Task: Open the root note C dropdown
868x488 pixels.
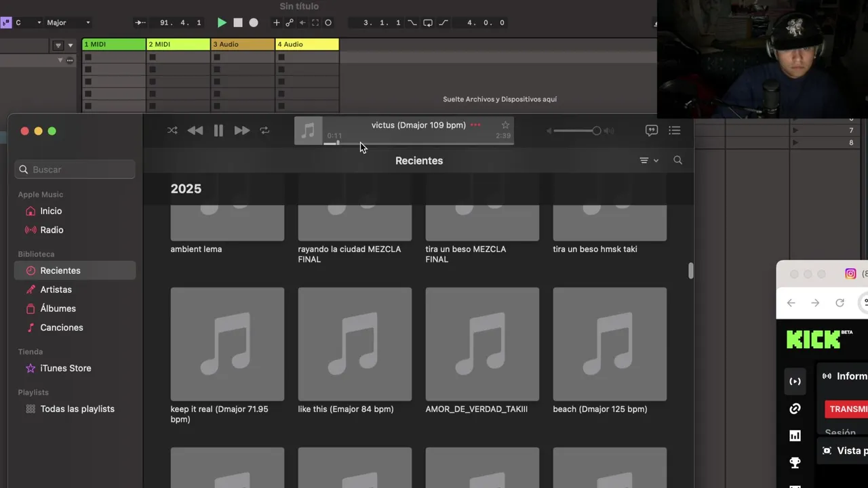Action: click(28, 22)
